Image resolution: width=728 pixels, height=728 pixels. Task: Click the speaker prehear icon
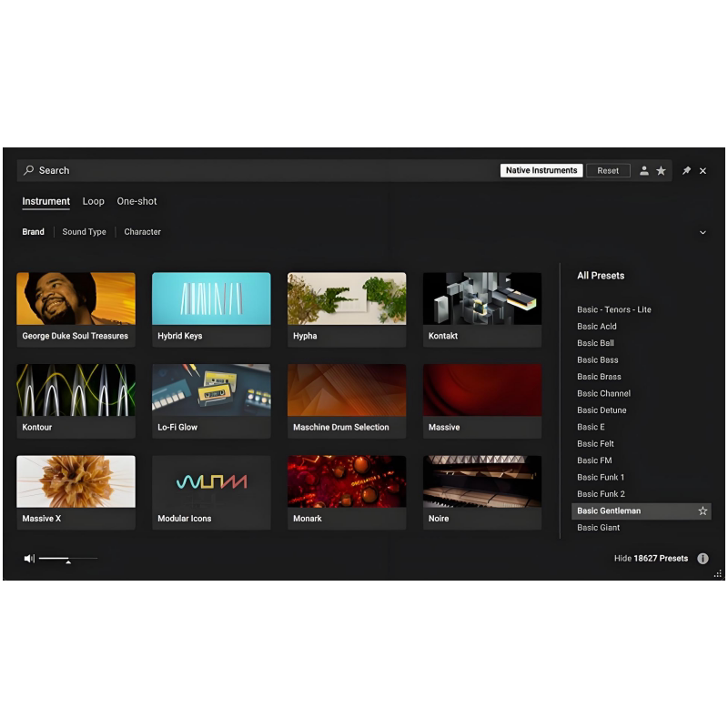pos(29,558)
